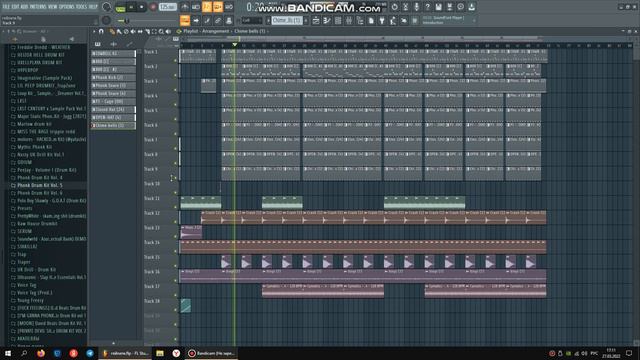Mute Track 8 using its green dot
This screenshot has width=640, height=360.
(x=176, y=163)
